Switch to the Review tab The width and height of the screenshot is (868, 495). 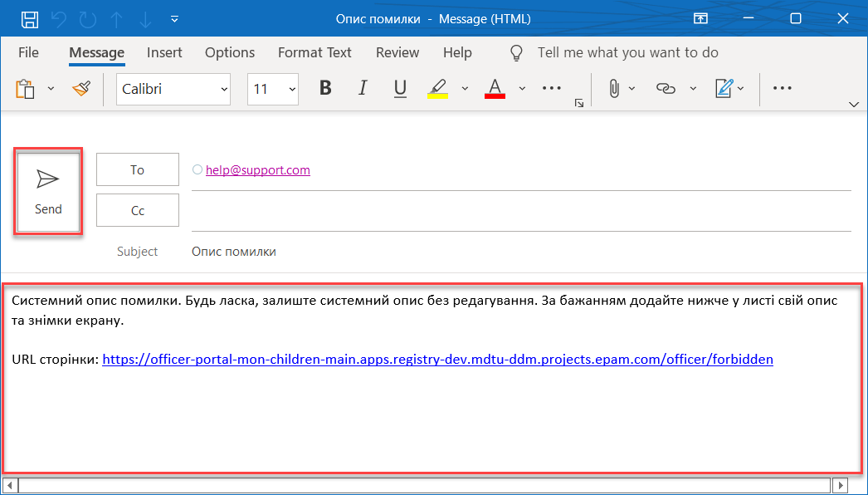click(x=397, y=52)
